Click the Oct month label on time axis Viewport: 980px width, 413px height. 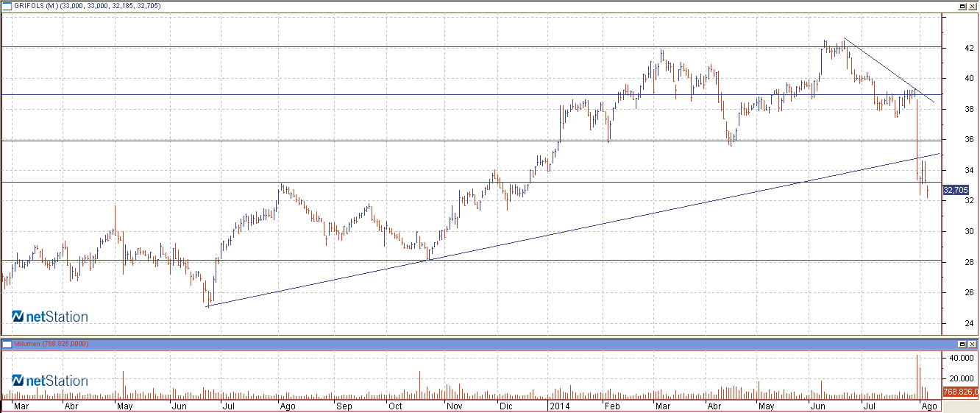pyautogui.click(x=395, y=406)
